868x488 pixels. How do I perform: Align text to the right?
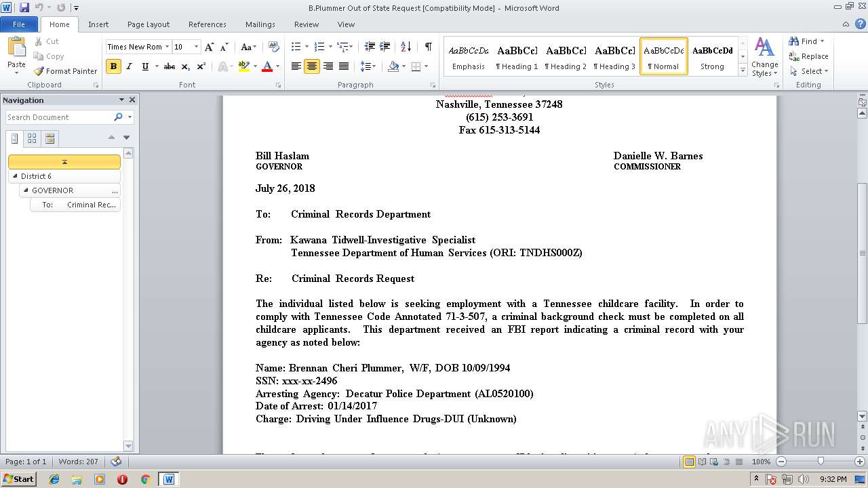tap(328, 66)
